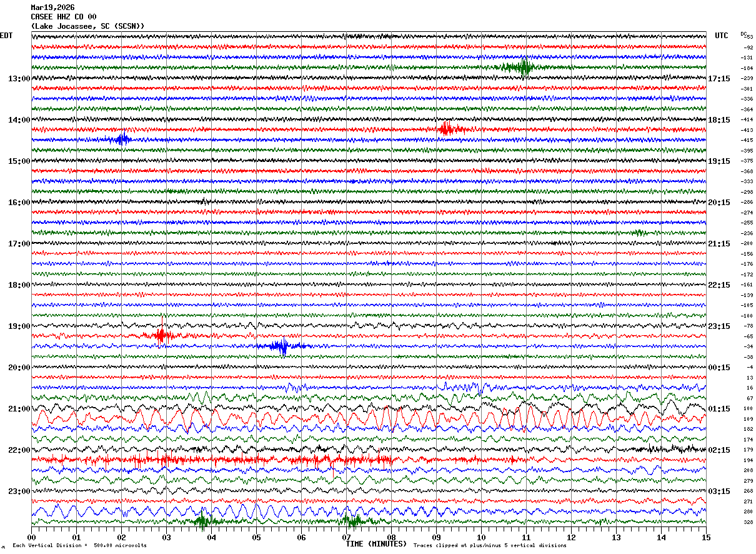Click the 03:15 UTC time label
The width and height of the screenshot is (756, 554).
pos(719,491)
